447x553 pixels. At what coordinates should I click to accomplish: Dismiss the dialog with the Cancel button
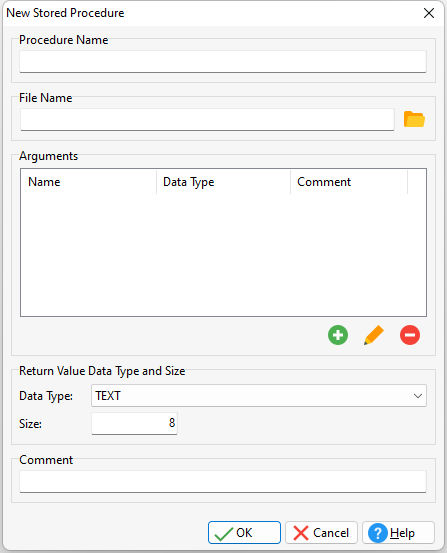coord(321,533)
